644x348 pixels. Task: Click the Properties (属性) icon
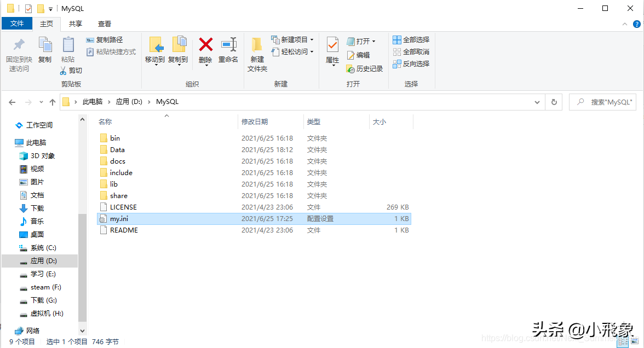[332, 45]
